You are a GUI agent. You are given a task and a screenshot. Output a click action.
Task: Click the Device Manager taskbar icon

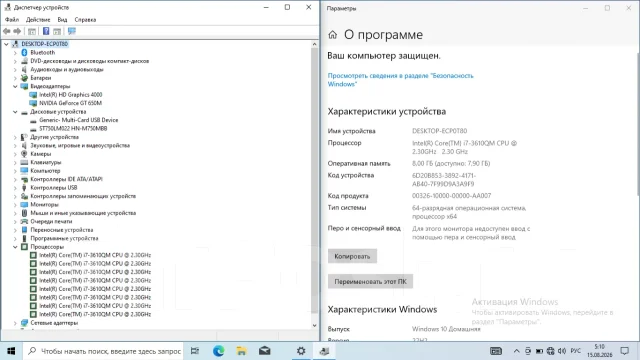click(x=324, y=351)
